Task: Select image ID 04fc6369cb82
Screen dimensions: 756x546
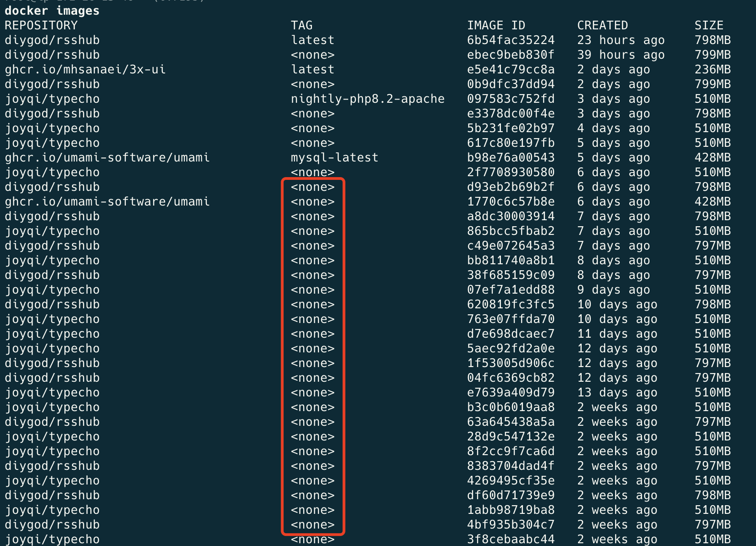Action: click(x=511, y=378)
